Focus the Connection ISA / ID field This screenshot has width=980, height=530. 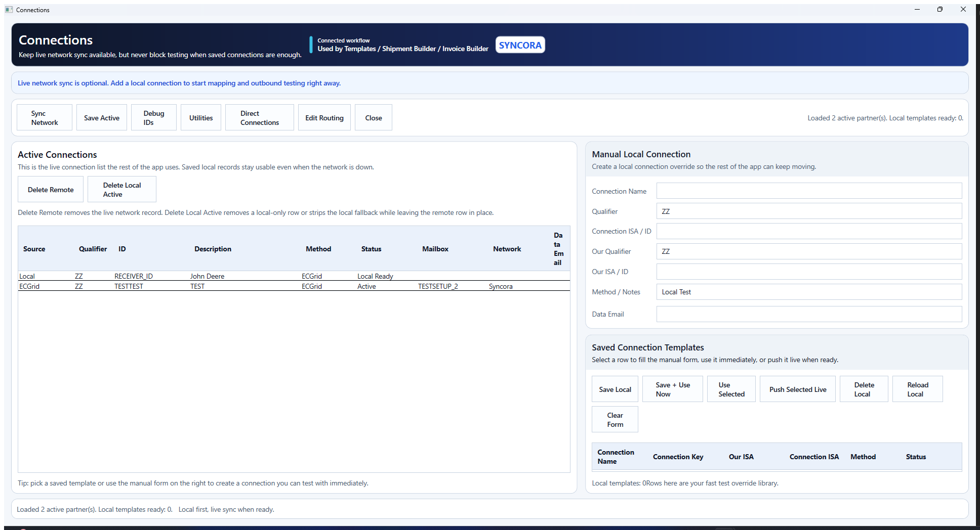click(x=808, y=231)
